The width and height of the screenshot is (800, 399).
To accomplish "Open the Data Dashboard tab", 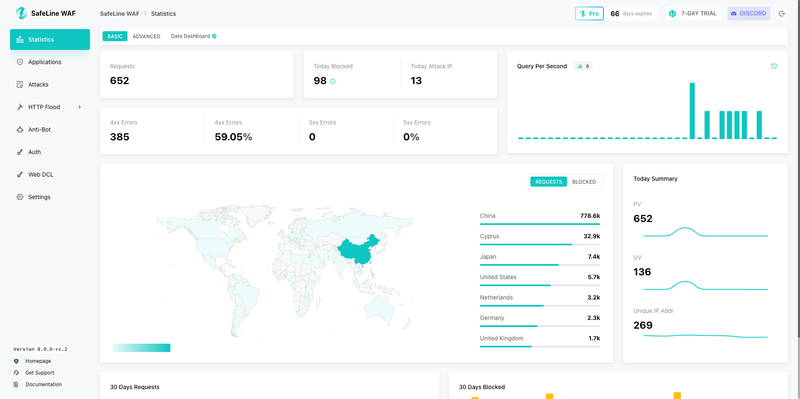I will (x=193, y=36).
